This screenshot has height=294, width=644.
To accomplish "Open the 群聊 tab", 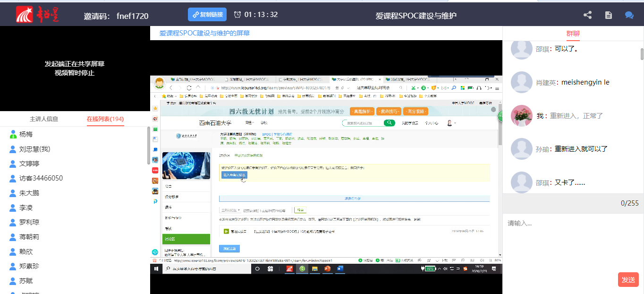I will click(573, 34).
